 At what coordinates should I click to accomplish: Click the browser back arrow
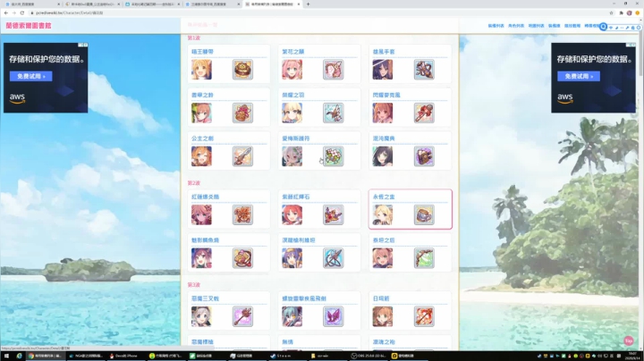click(5, 13)
